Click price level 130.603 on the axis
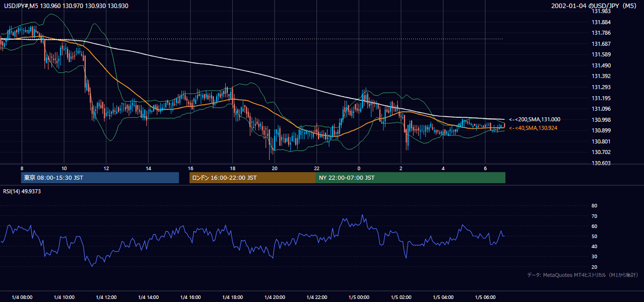The image size is (644, 302). pyautogui.click(x=601, y=163)
